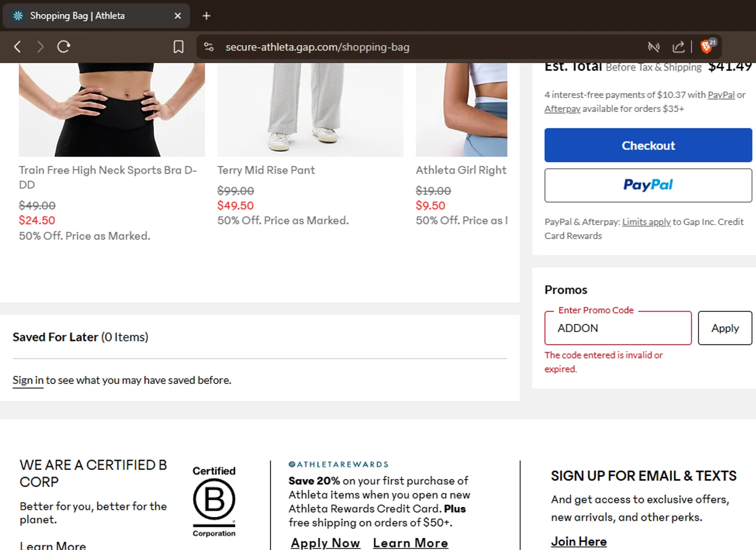Click Learn More under Athleta Rewards
The image size is (756, 550).
coord(411,543)
